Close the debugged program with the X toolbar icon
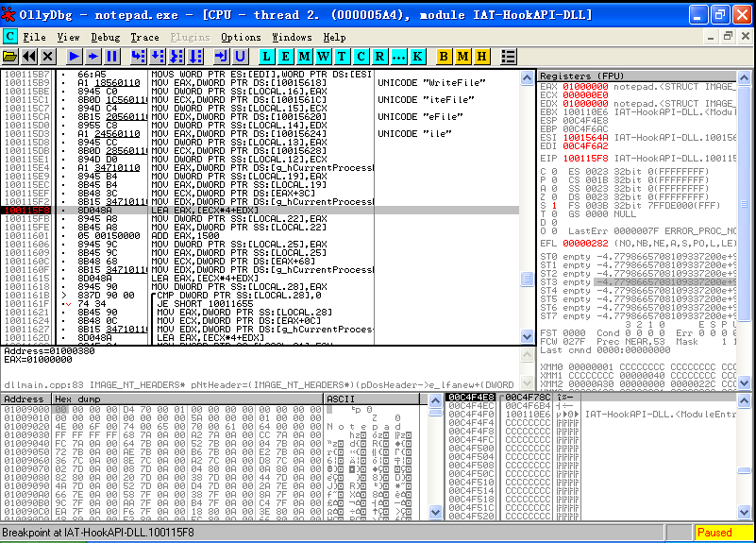 tap(48, 57)
